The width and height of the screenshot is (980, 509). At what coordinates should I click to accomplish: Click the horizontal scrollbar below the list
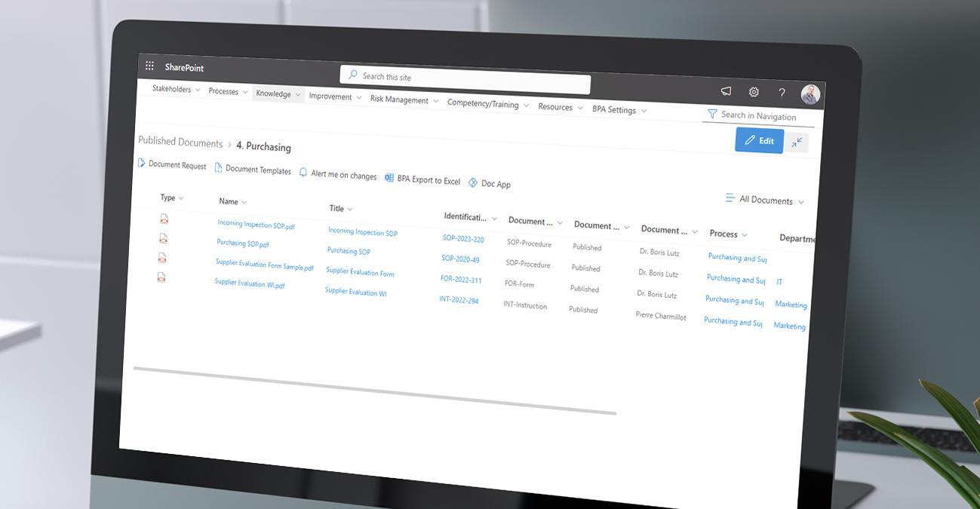click(375, 391)
